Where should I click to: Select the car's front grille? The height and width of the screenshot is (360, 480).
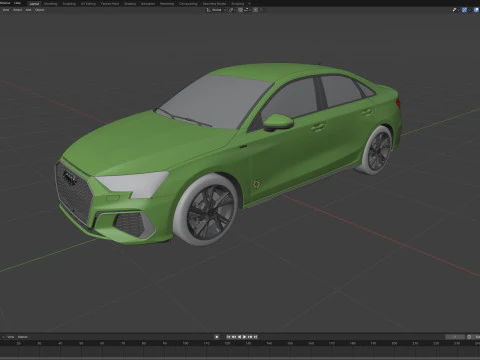(x=73, y=193)
